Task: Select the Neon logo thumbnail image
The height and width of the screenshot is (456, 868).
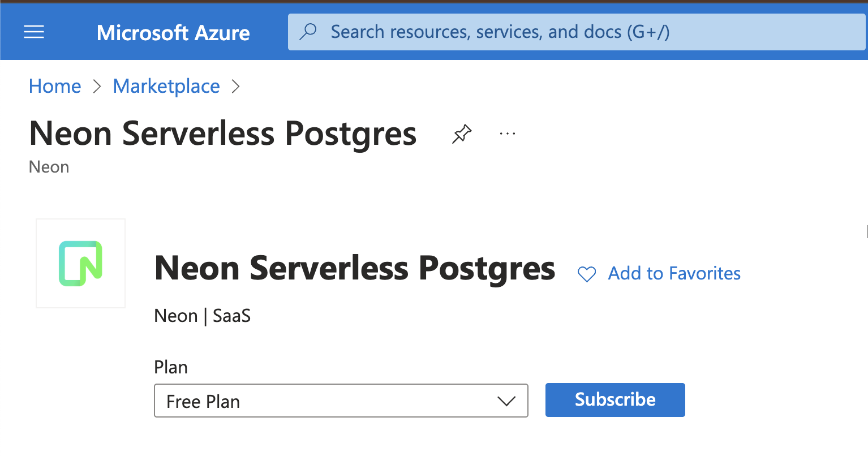Action: point(80,263)
